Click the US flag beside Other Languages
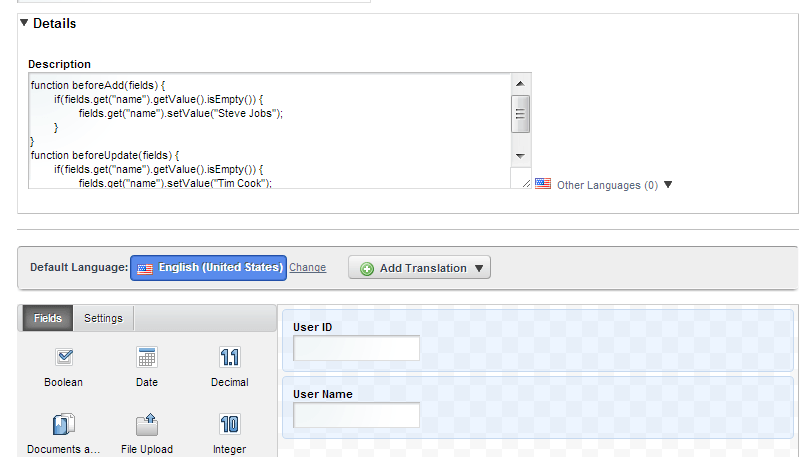This screenshot has height=457, width=810. (x=544, y=184)
